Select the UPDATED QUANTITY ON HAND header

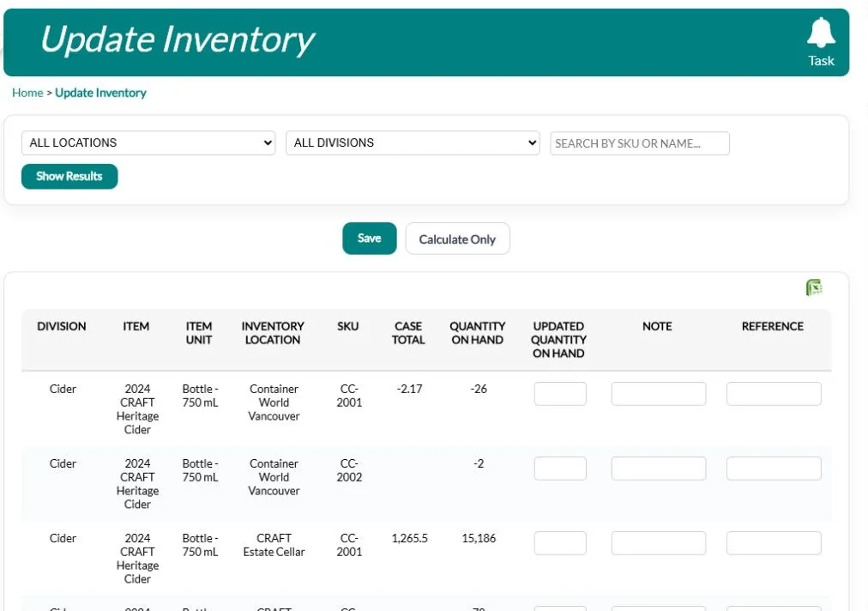(558, 340)
